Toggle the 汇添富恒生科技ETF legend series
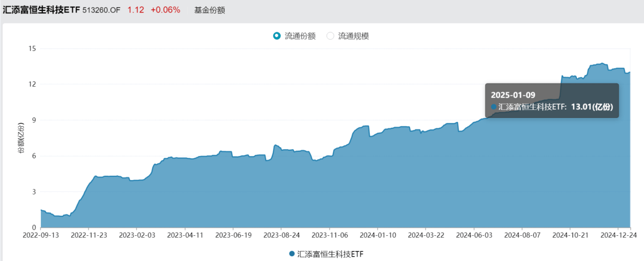Viewport: 644px width, 261px height. tap(327, 253)
